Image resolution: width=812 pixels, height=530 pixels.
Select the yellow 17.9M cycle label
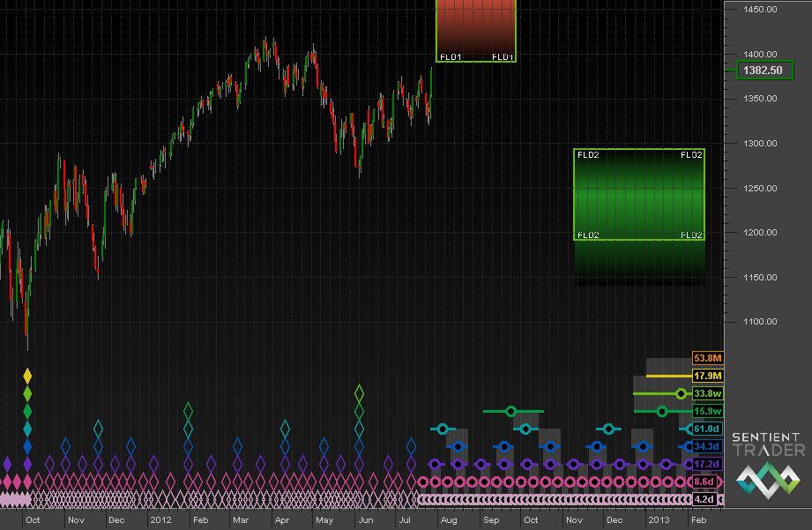pyautogui.click(x=708, y=376)
